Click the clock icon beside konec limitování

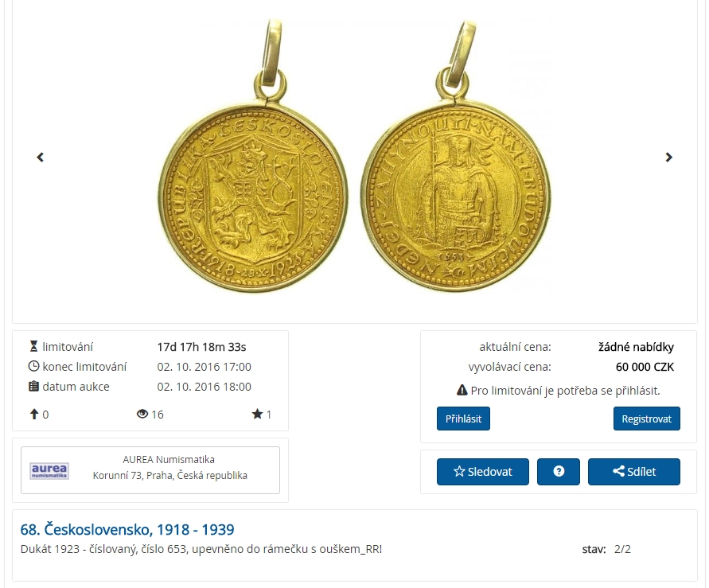[x=34, y=366]
